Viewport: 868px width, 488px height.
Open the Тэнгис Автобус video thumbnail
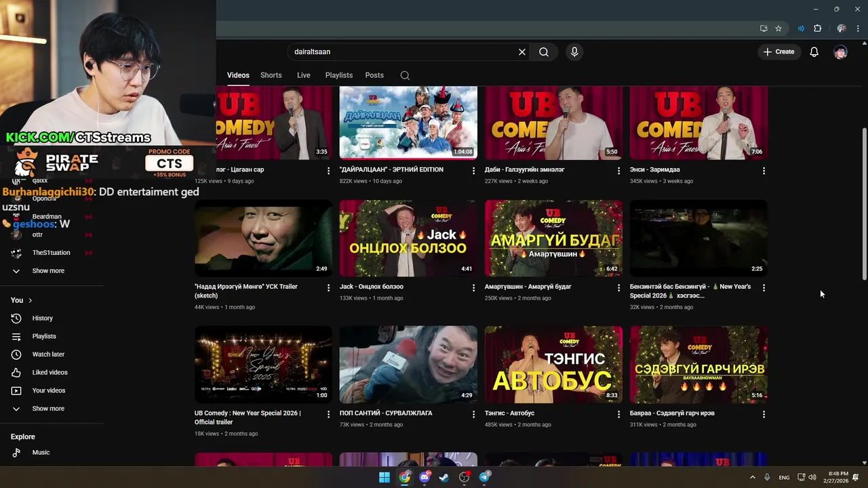click(x=553, y=365)
